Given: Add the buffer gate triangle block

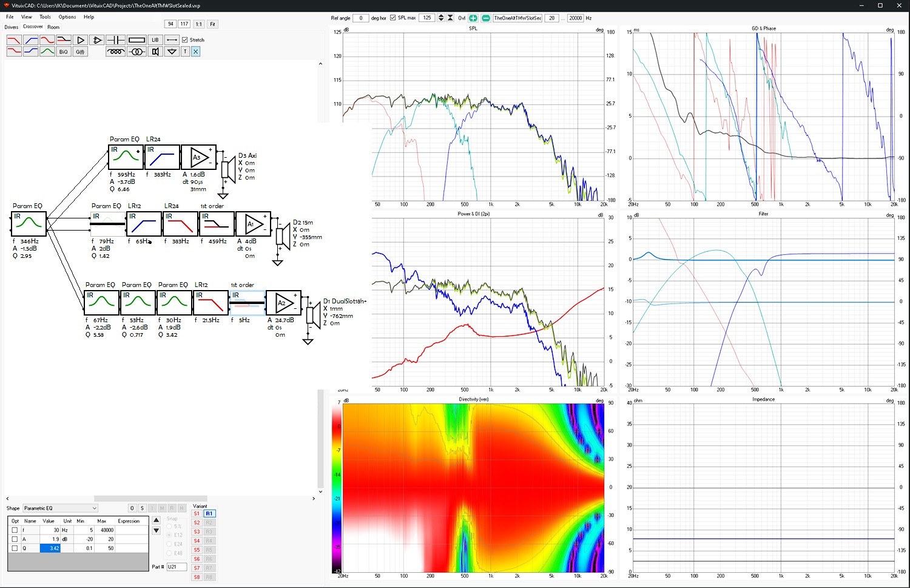Looking at the screenshot, I should (x=97, y=40).
